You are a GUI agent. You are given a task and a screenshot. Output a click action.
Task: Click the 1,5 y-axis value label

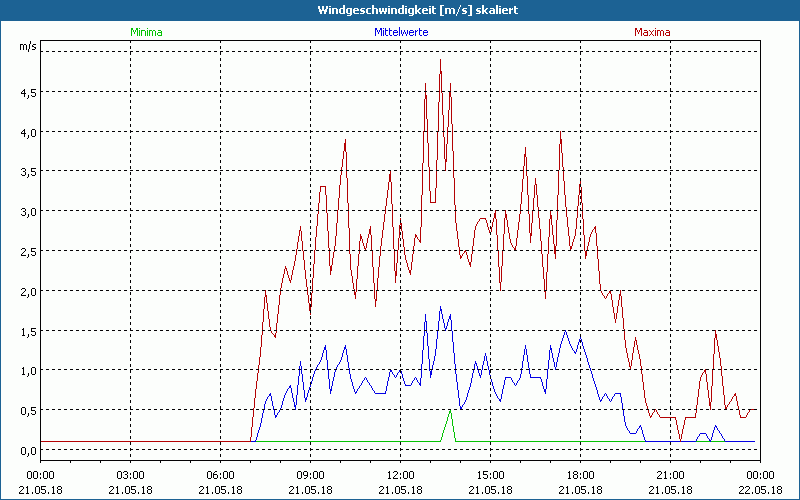click(x=27, y=331)
